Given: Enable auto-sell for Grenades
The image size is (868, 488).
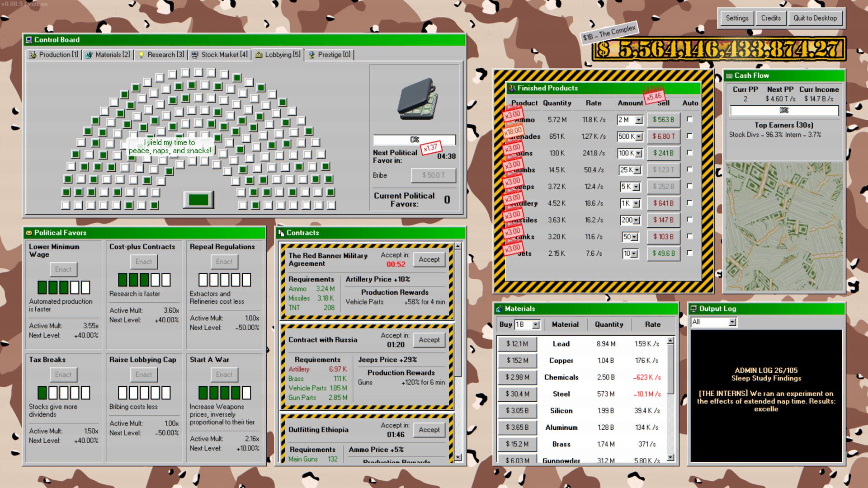Looking at the screenshot, I should pyautogui.click(x=690, y=136).
